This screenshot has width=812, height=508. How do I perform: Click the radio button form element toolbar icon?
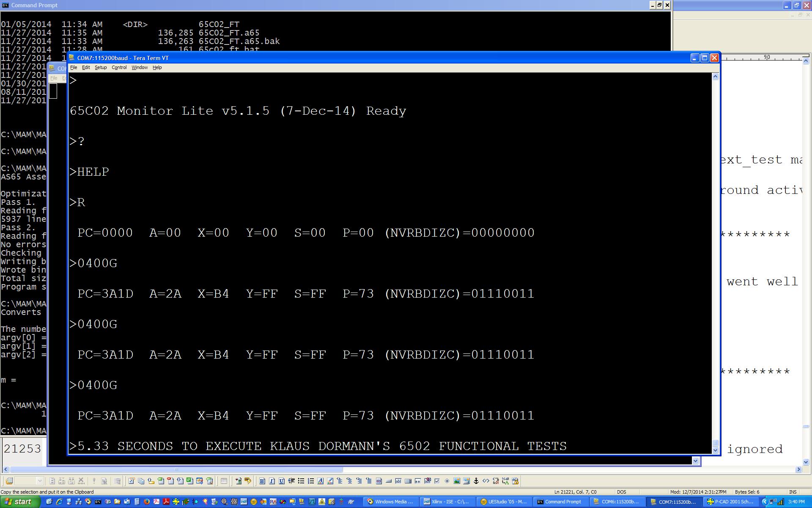447,481
